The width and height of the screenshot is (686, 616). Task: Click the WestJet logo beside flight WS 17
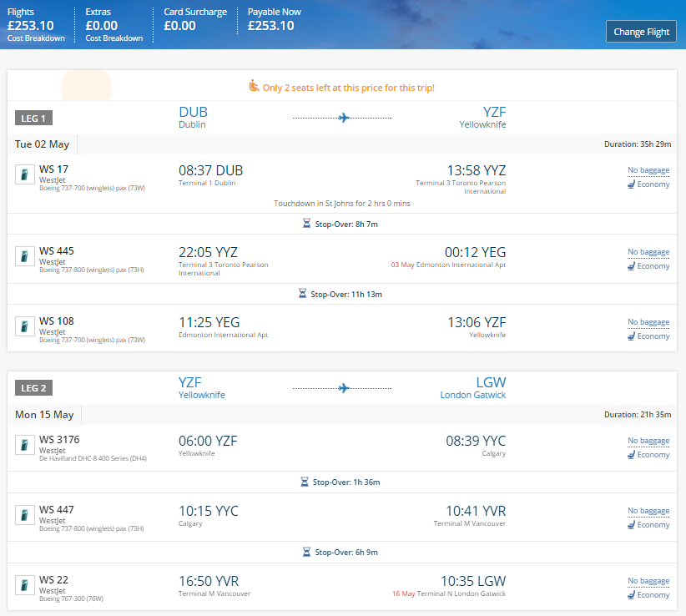[x=24, y=174]
